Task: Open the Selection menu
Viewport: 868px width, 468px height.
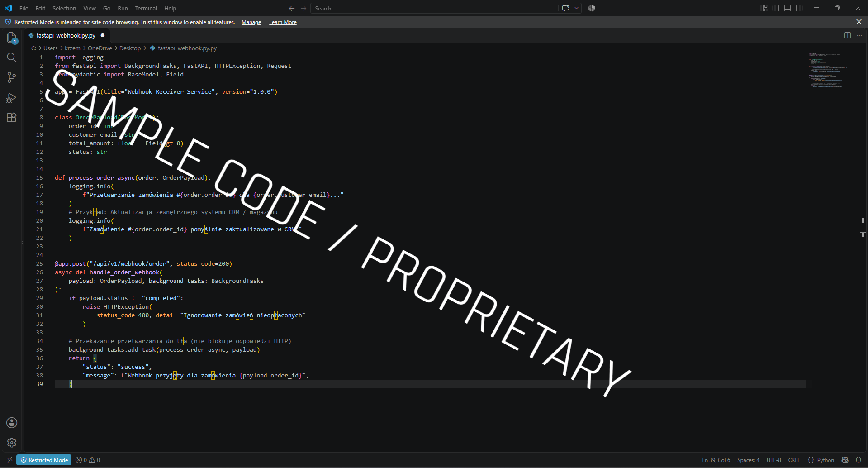Action: click(64, 8)
